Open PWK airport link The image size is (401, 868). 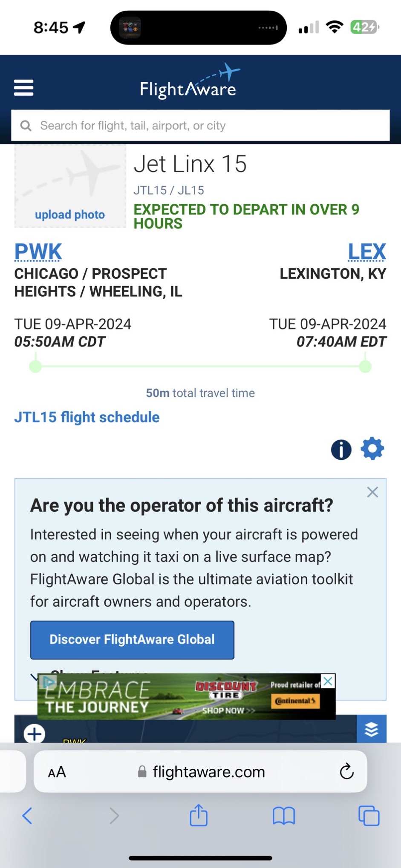tap(38, 251)
